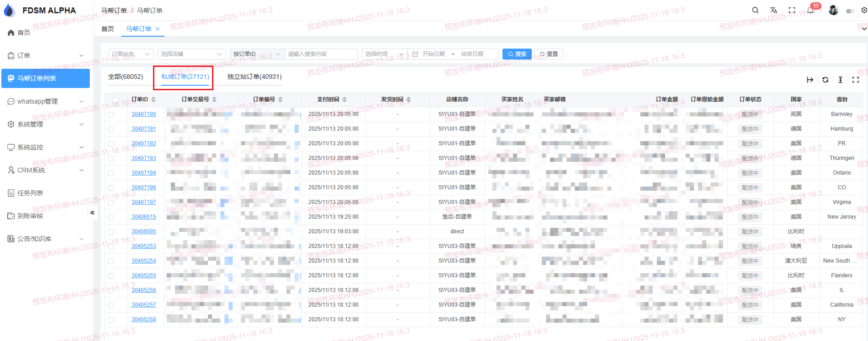Collapse the sidebar with double-chevron icon

(93, 213)
